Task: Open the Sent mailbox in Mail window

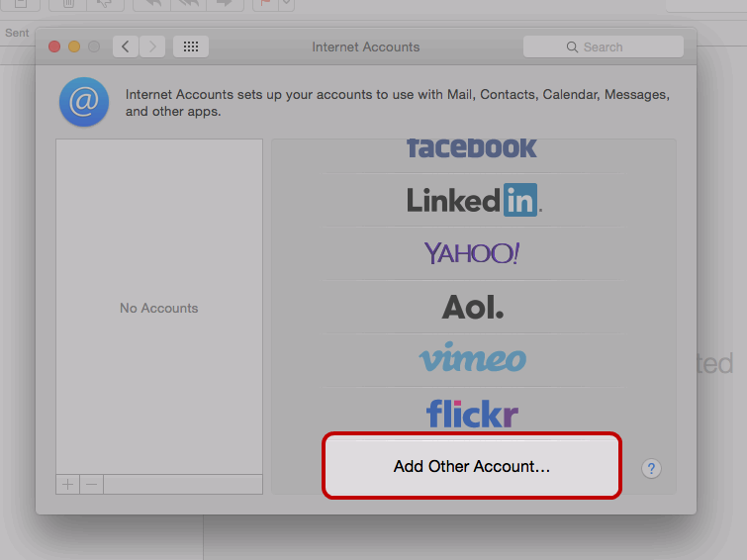Action: 17,33
